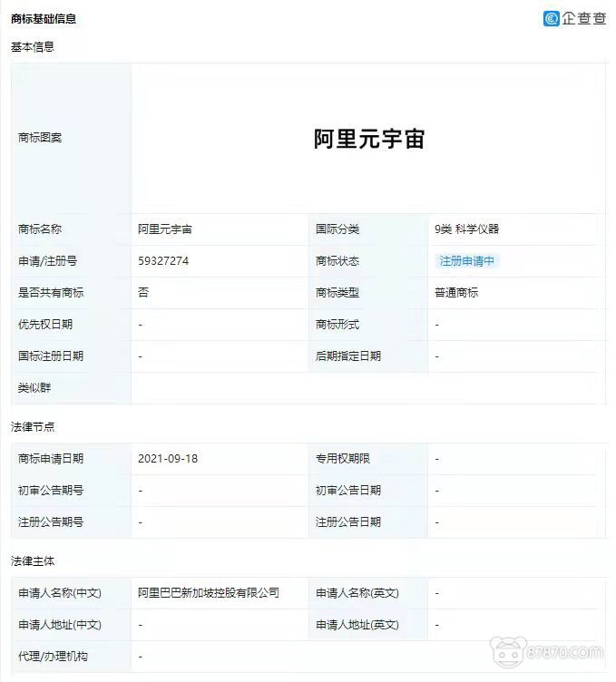
Task: Click the 申请/注册号 label
Action: pos(47,261)
